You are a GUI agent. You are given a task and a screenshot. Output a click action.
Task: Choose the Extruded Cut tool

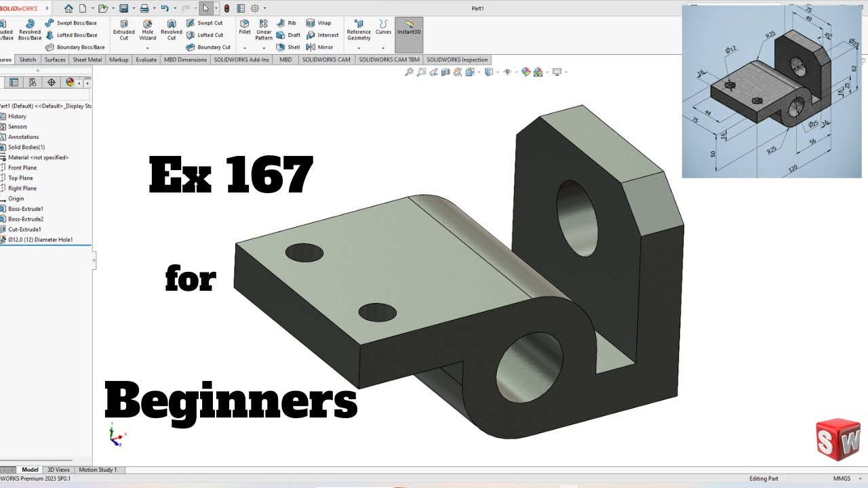click(x=124, y=30)
